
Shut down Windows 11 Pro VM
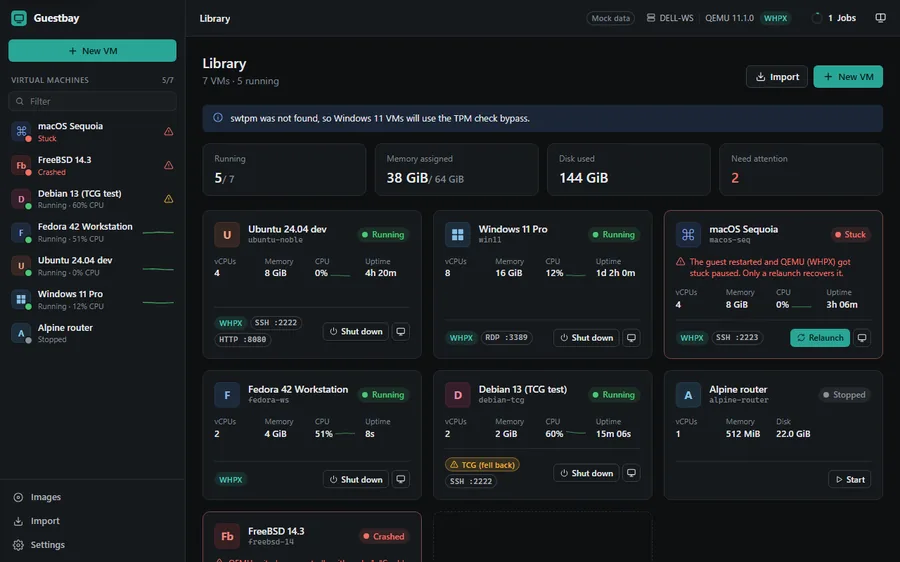[x=587, y=338]
